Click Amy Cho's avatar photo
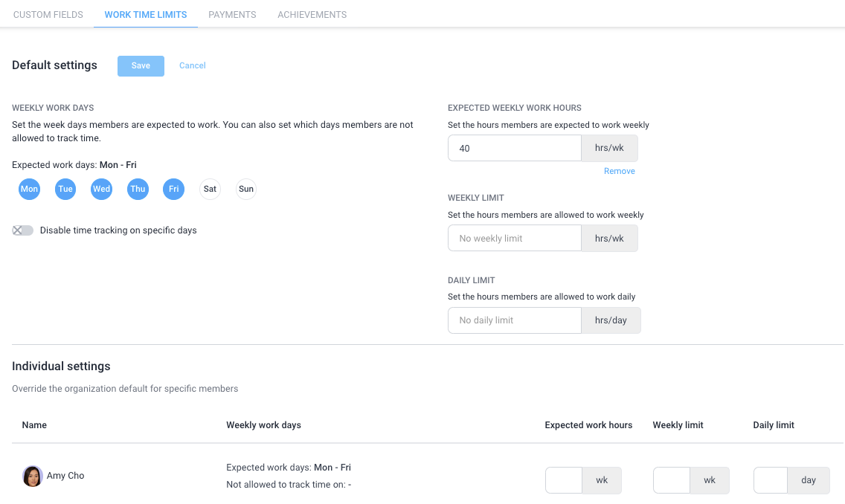This screenshot has width=845, height=504. (32, 476)
